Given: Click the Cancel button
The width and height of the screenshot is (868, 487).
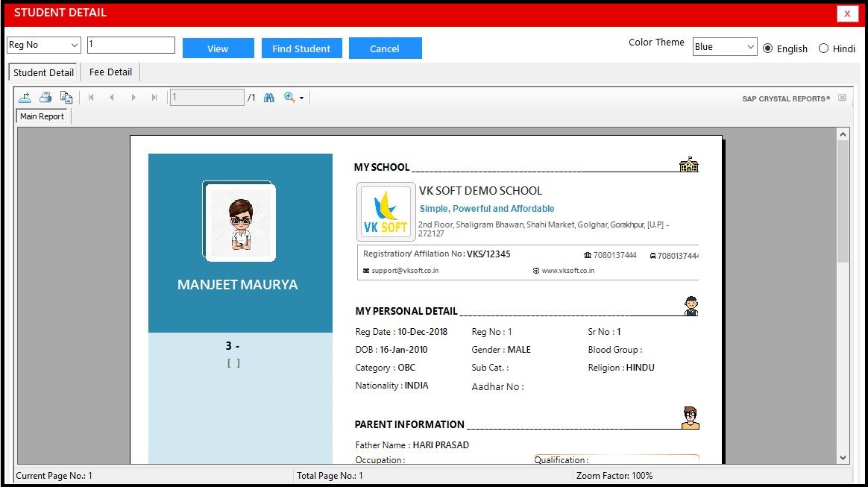Looking at the screenshot, I should pos(386,48).
